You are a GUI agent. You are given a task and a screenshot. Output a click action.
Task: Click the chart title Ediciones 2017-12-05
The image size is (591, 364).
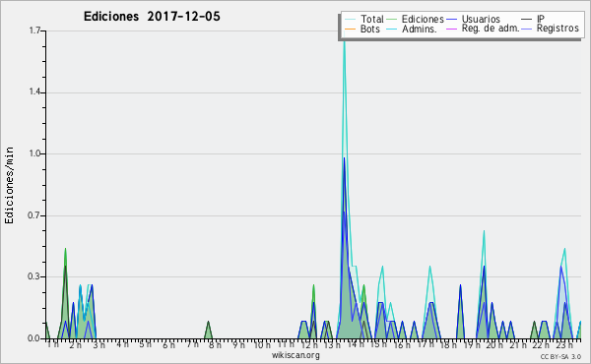(x=152, y=17)
